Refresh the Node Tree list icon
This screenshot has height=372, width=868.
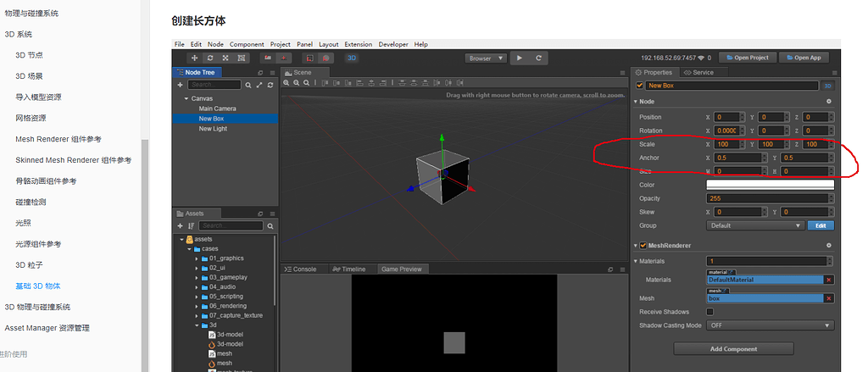[x=270, y=85]
